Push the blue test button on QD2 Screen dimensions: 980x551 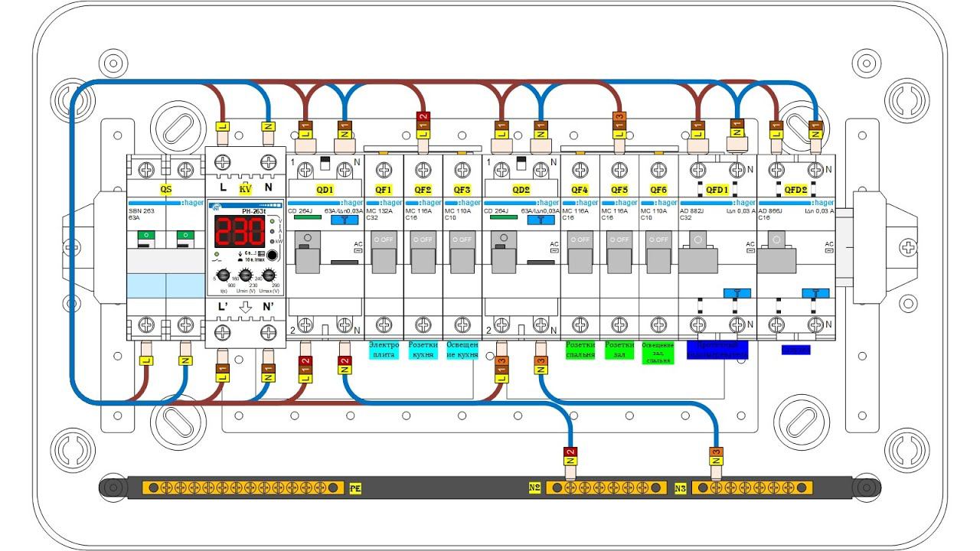540,220
